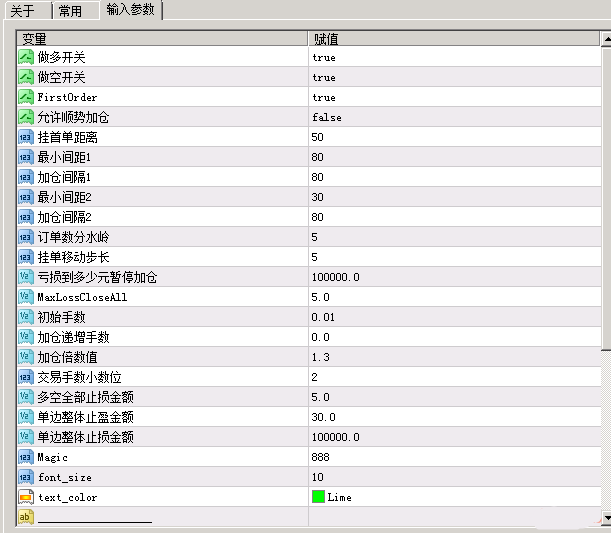
Task: Select the value 5 for 订单数分水岭
Action: [x=314, y=237]
